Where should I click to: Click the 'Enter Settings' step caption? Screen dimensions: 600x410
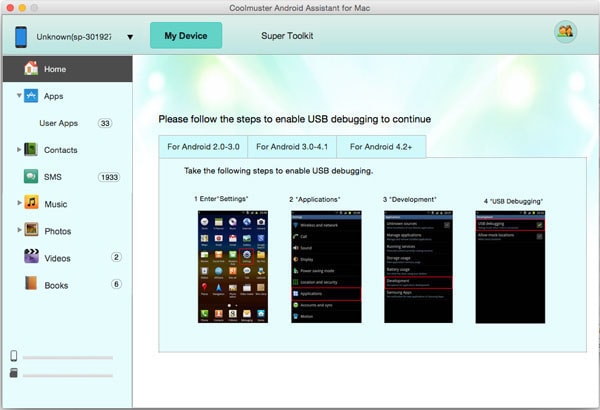tap(221, 199)
